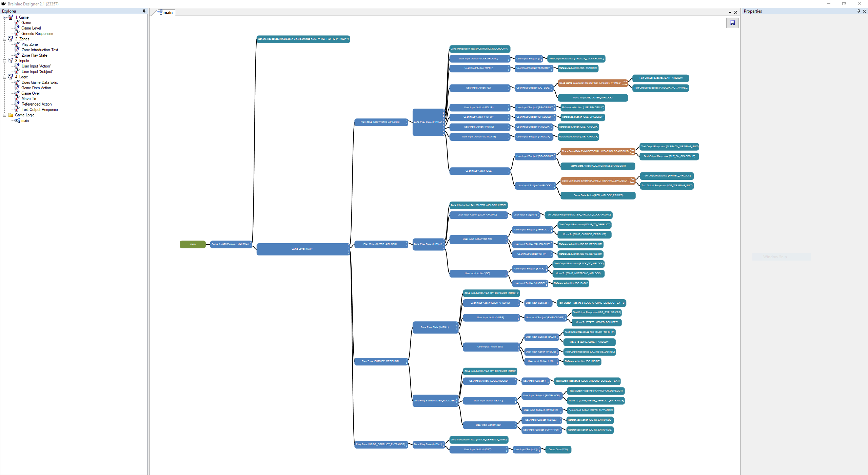The height and width of the screenshot is (475, 868).
Task: Click the save icon on the canvas
Action: [x=732, y=23]
